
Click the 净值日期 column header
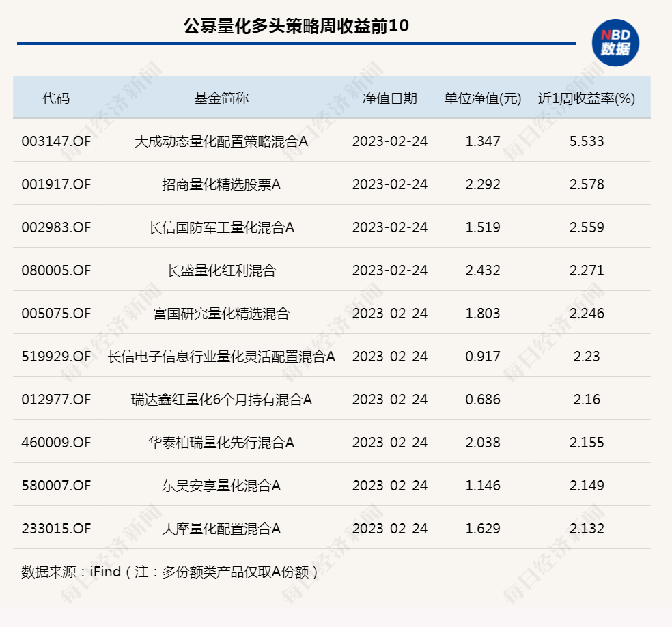click(390, 98)
